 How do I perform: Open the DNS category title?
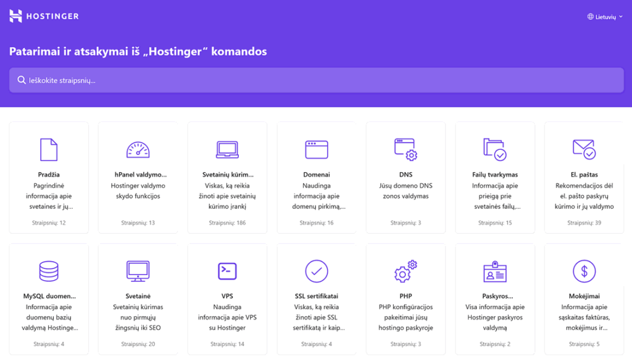pyautogui.click(x=405, y=175)
